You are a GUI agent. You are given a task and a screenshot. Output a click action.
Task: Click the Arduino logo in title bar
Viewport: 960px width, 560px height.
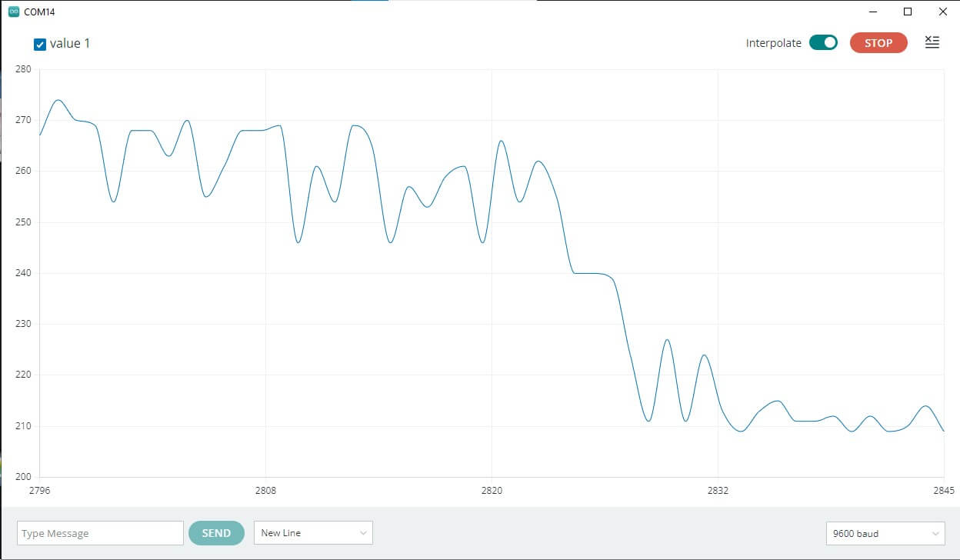(13, 12)
